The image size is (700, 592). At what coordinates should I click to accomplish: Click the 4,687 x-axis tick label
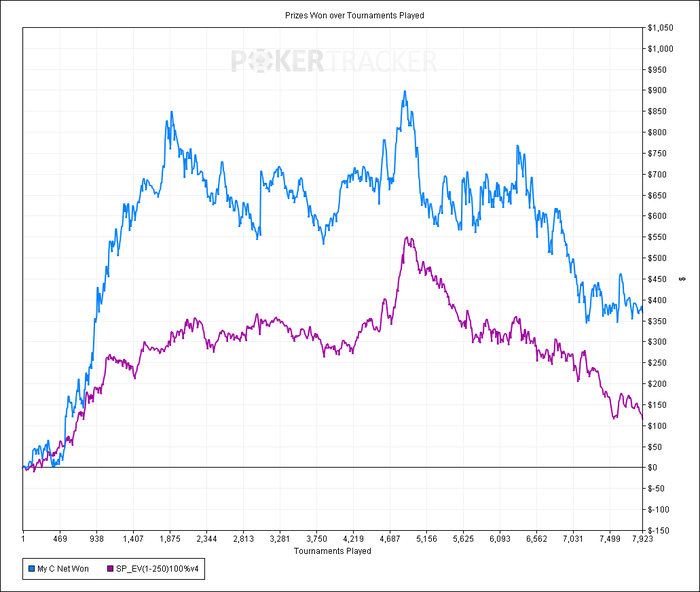pos(390,539)
